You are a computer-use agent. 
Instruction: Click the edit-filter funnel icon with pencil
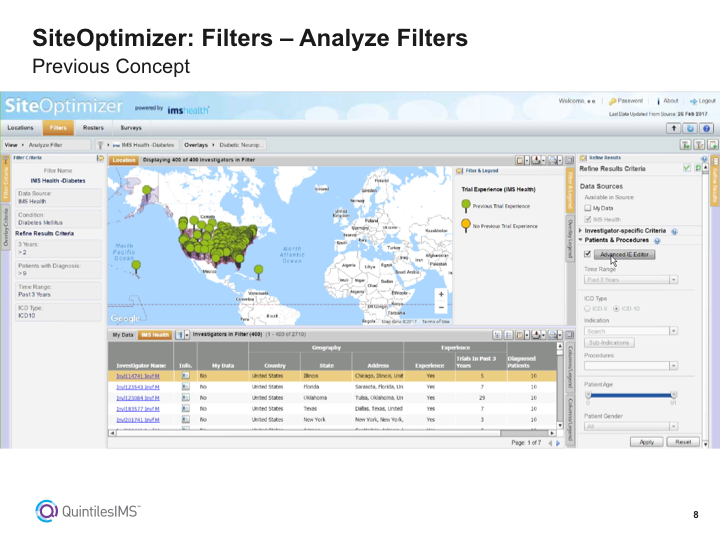pos(699,145)
